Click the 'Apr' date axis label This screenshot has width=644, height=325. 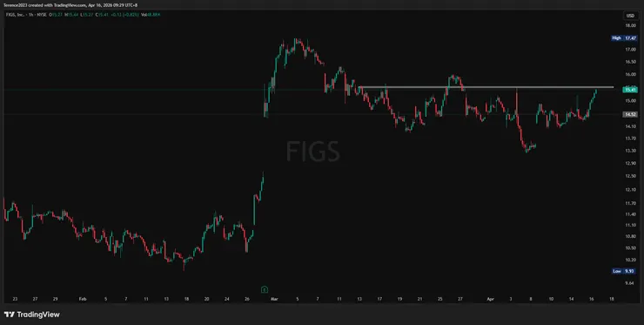click(490, 299)
